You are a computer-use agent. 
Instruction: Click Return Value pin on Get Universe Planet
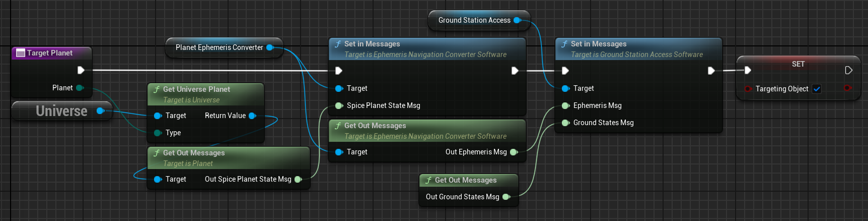point(252,116)
